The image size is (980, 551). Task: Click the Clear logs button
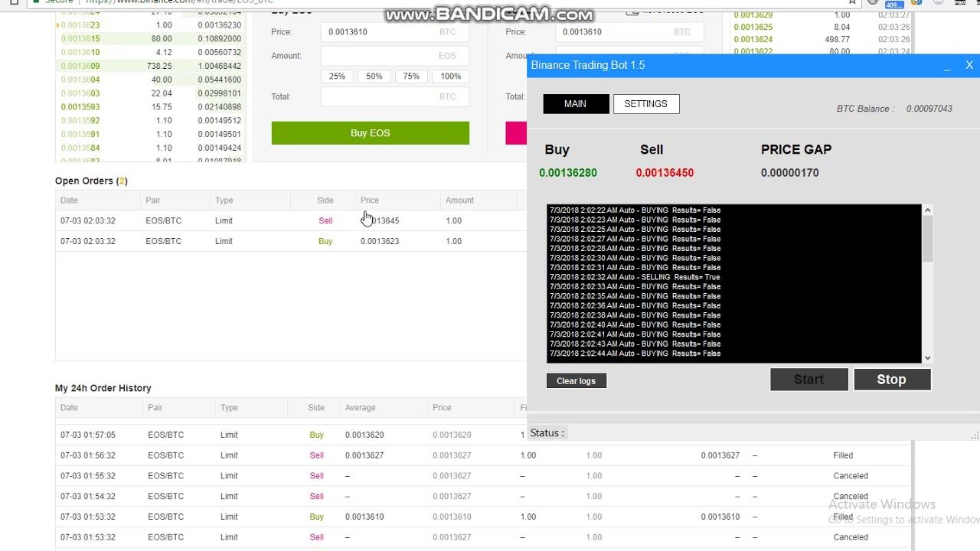click(577, 381)
